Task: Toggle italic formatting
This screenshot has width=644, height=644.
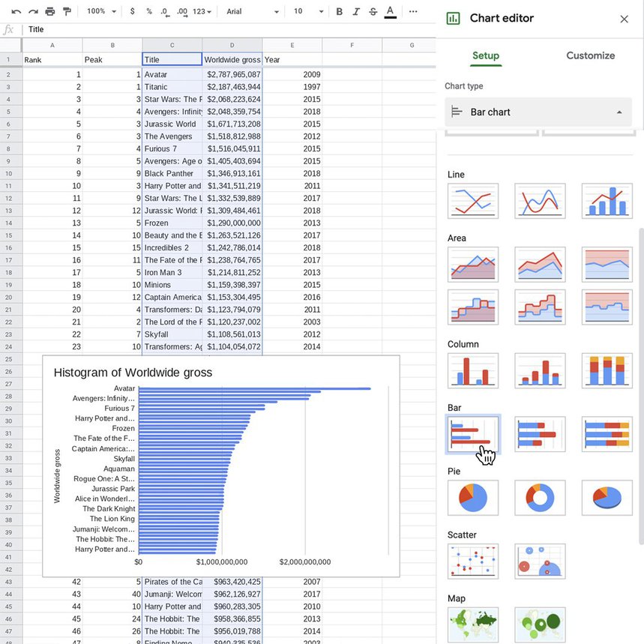Action: pos(355,11)
